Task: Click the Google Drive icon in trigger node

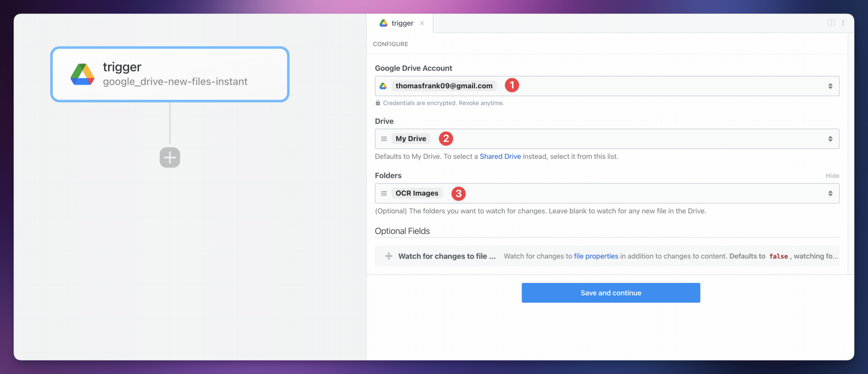Action: (82, 75)
